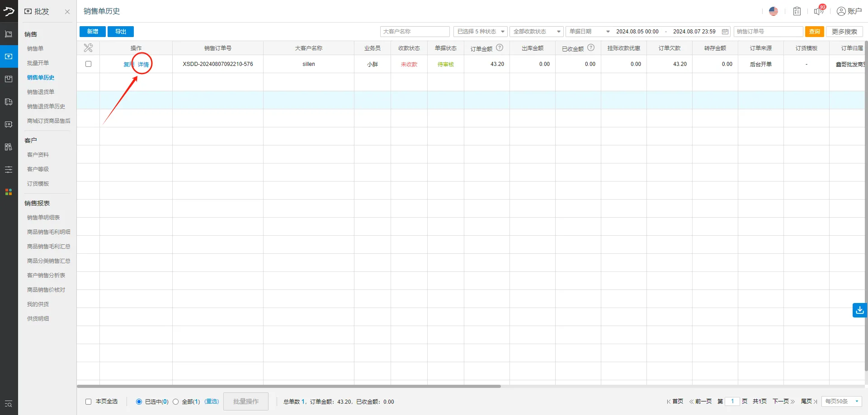
Task: Click the help icon beside 订单金额
Action: [x=500, y=48]
